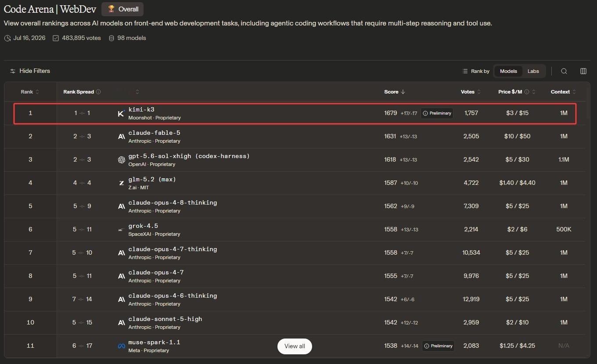
Task: Click the $1.25 / $4.25 price cell
Action: point(517,346)
